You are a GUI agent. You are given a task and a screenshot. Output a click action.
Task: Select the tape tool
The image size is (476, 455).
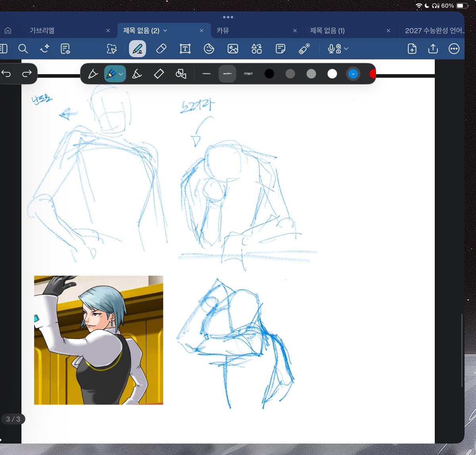coord(159,74)
